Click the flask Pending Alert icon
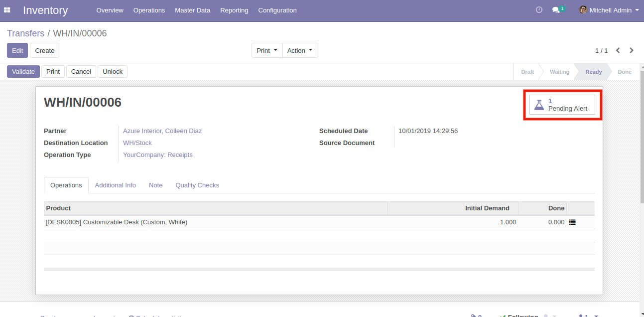 pyautogui.click(x=539, y=105)
